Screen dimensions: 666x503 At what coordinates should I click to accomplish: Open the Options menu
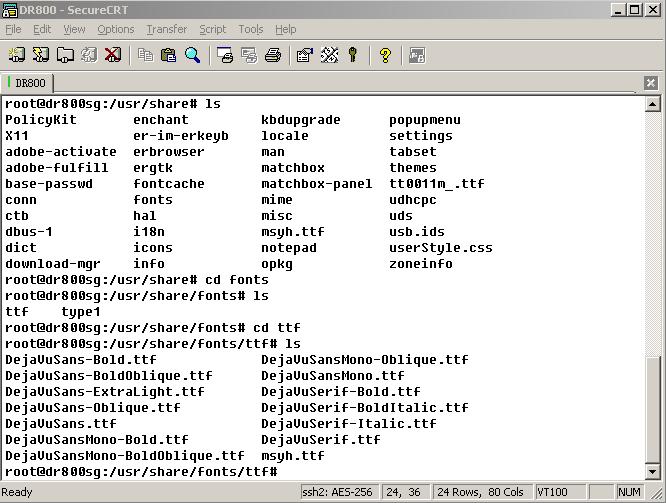tap(116, 29)
